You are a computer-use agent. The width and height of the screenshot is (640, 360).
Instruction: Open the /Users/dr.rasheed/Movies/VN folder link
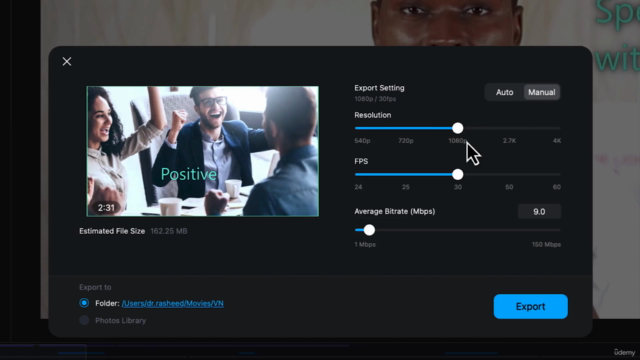[173, 303]
